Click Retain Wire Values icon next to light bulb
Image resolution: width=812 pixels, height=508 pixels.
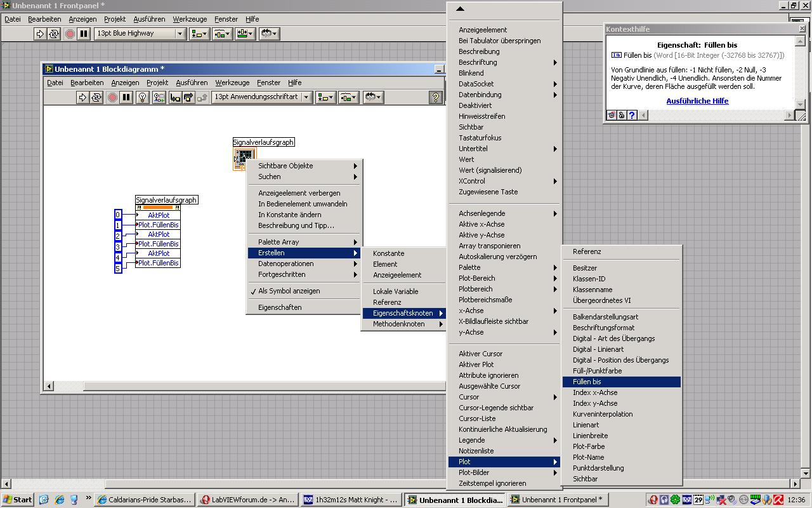click(x=159, y=97)
